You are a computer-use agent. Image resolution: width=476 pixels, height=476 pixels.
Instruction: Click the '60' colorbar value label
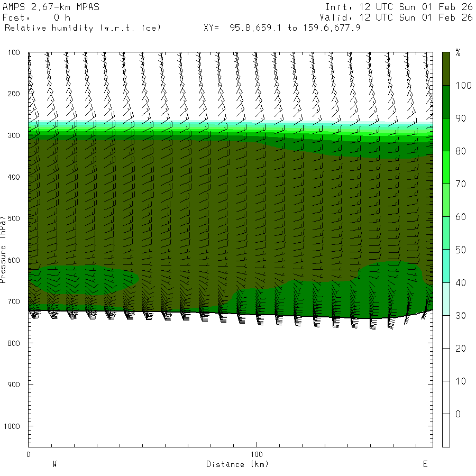(461, 217)
